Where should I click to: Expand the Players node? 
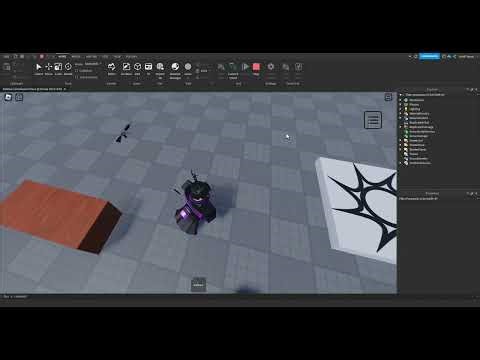pos(401,104)
